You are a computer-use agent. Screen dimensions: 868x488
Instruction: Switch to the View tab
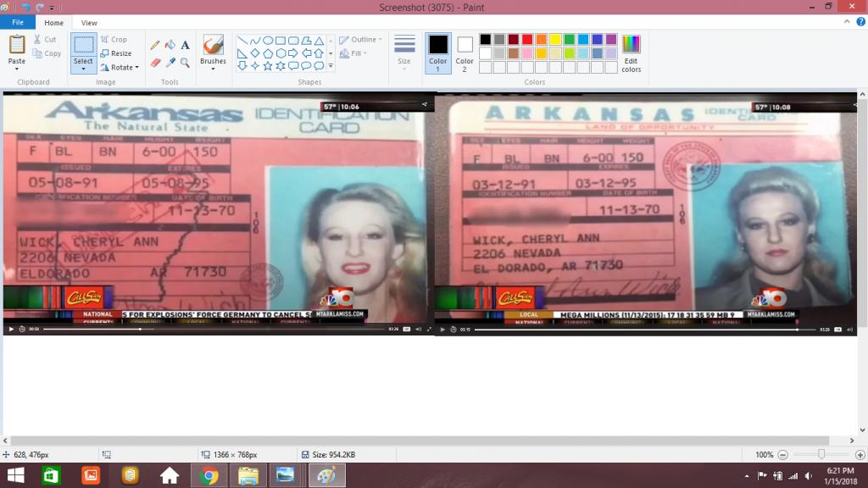(89, 23)
